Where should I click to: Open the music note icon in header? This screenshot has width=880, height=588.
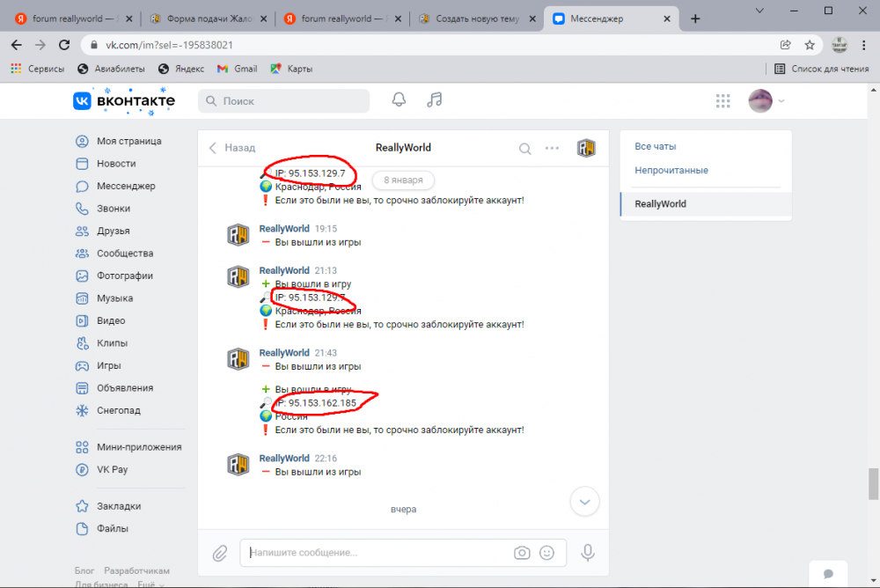[435, 100]
